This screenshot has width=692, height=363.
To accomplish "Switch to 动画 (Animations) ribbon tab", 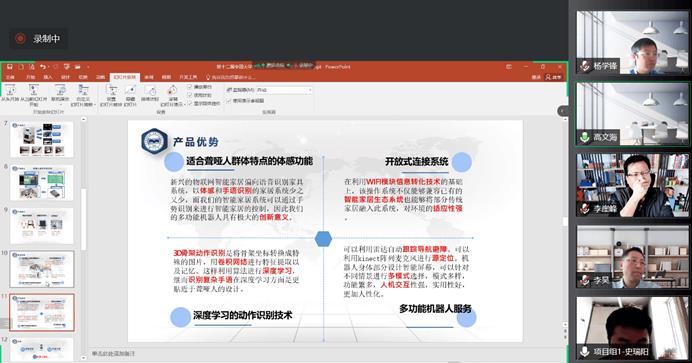I will (101, 77).
